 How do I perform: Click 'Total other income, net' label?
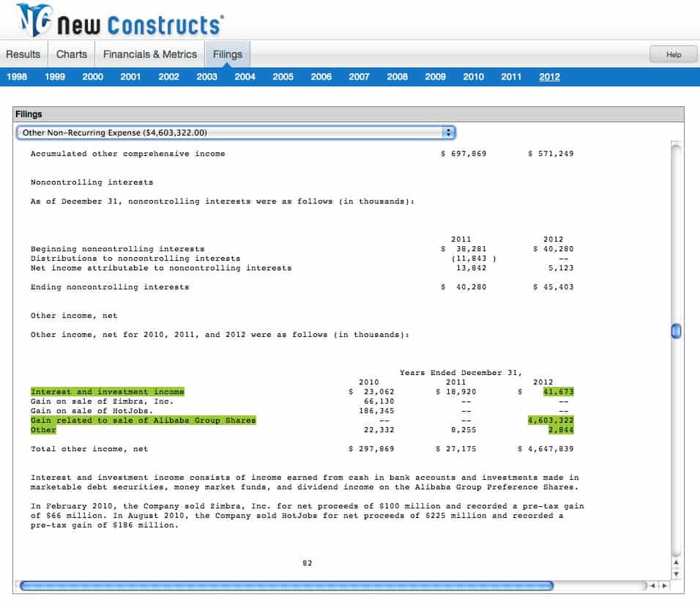click(89, 449)
